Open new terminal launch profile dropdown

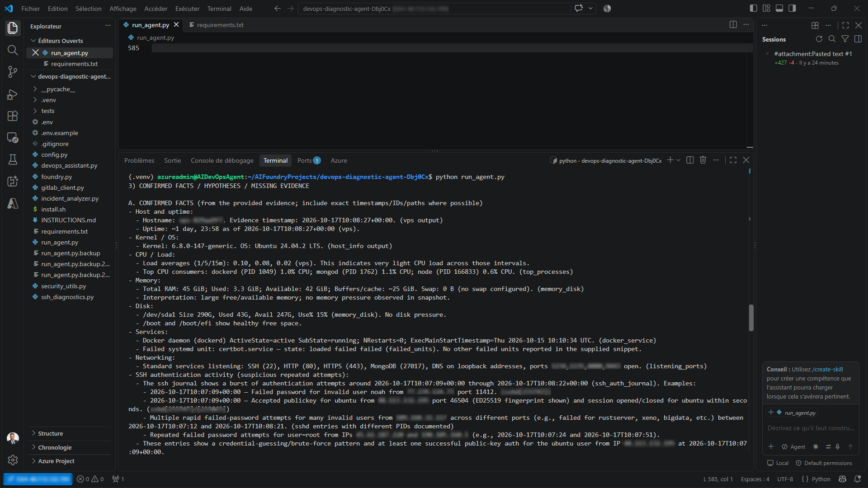point(679,160)
